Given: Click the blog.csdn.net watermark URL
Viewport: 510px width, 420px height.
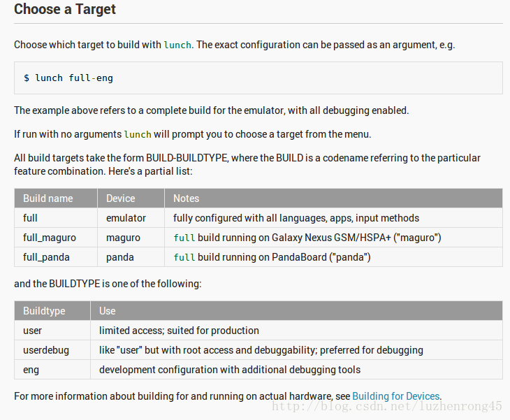Looking at the screenshot, I should pyautogui.click(x=387, y=406).
